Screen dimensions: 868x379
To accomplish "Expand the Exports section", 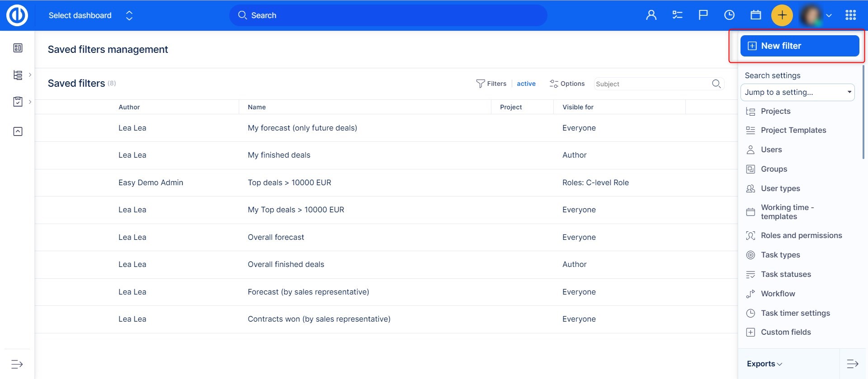I will (x=764, y=364).
